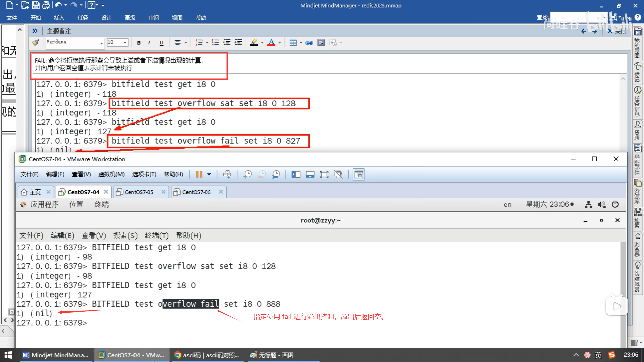Click send Ctrl+Alt+Del icon
Screen dimensions: 644x362
coord(227,174)
